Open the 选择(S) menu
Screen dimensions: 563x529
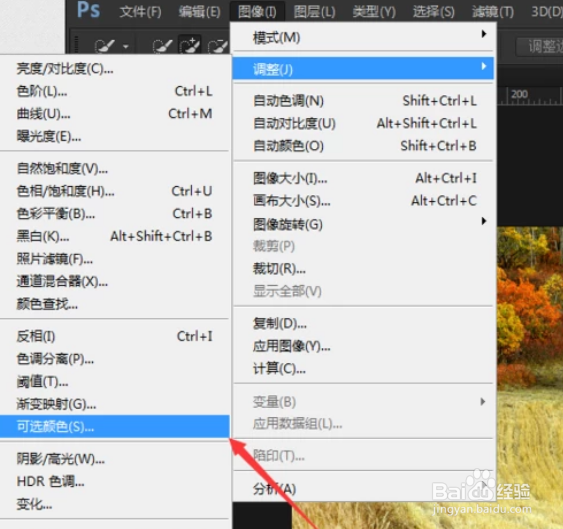(433, 12)
